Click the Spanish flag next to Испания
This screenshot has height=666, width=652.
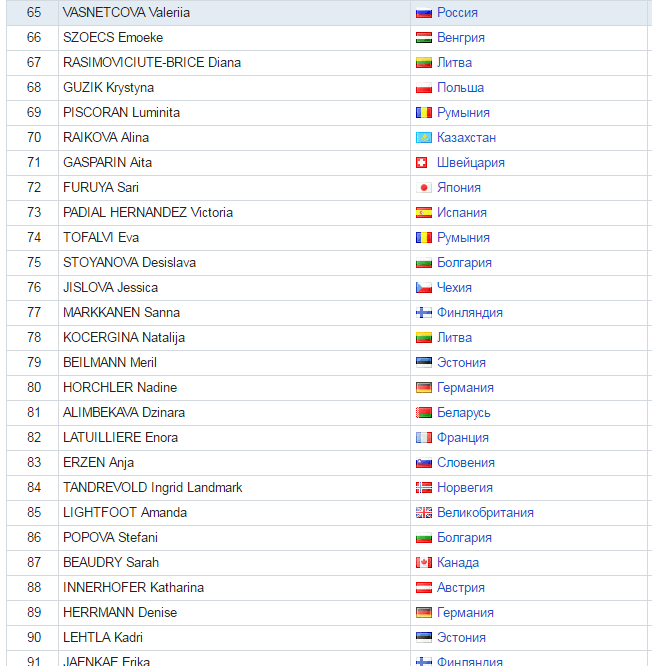(x=423, y=213)
